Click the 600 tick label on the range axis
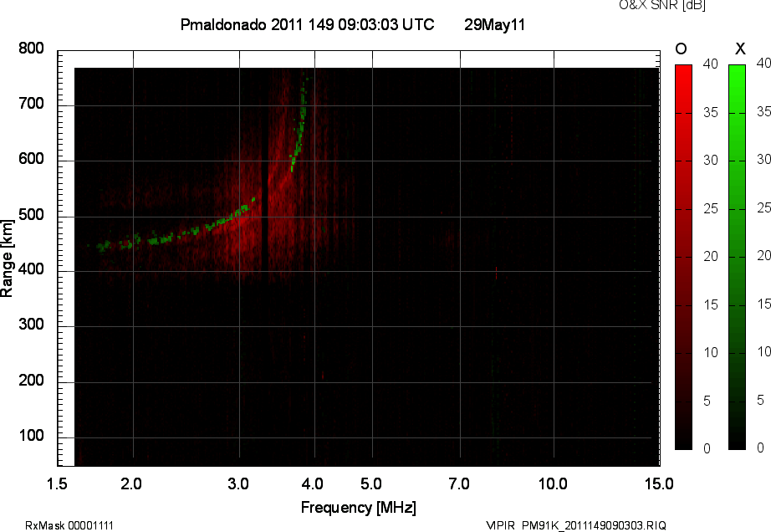 coord(32,159)
